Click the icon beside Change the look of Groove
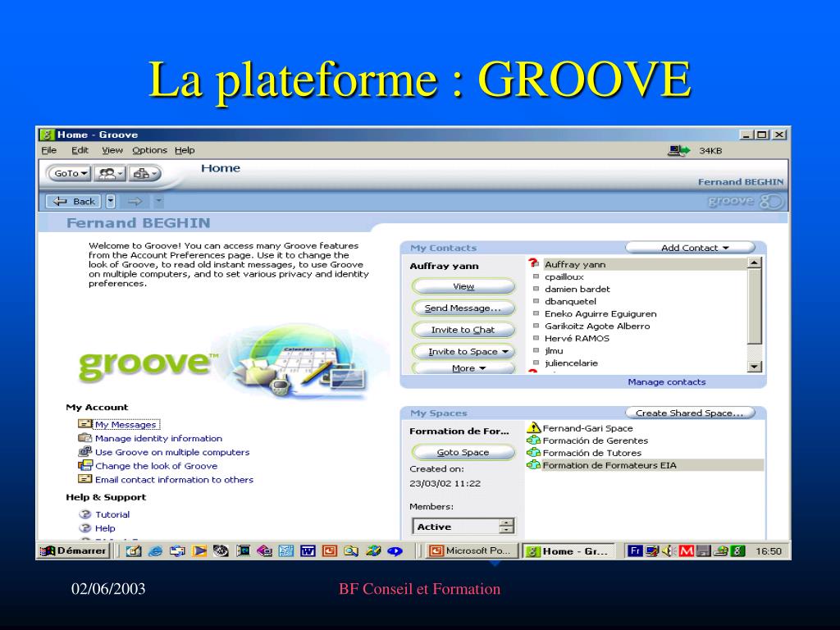This screenshot has width=840, height=630. tap(85, 466)
